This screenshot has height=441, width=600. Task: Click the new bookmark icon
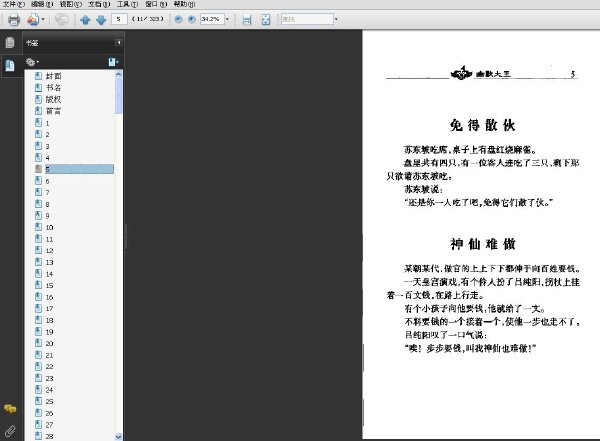[x=113, y=62]
